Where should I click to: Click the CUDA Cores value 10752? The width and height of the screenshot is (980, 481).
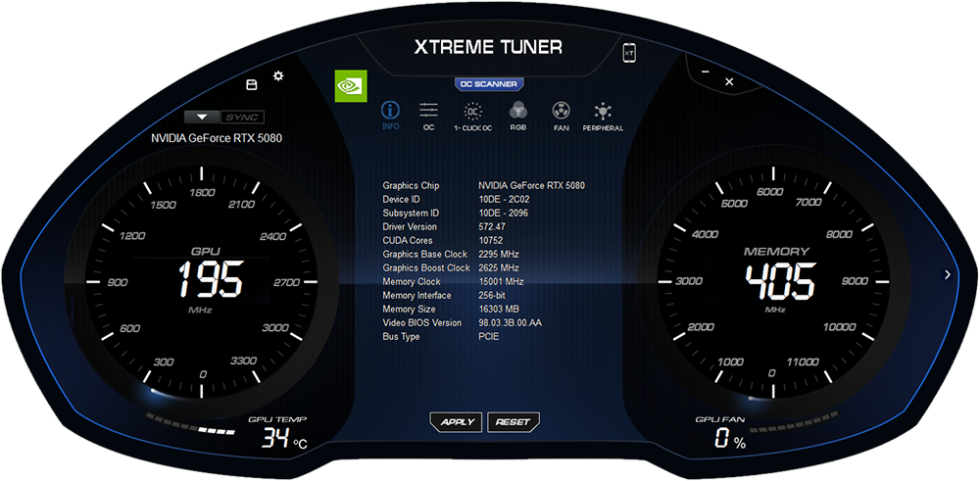point(491,241)
